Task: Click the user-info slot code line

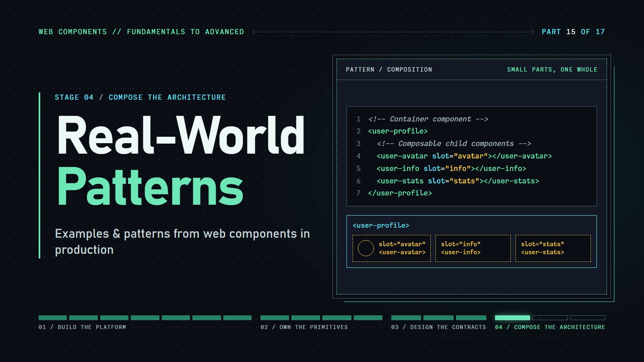Action: [451, 169]
